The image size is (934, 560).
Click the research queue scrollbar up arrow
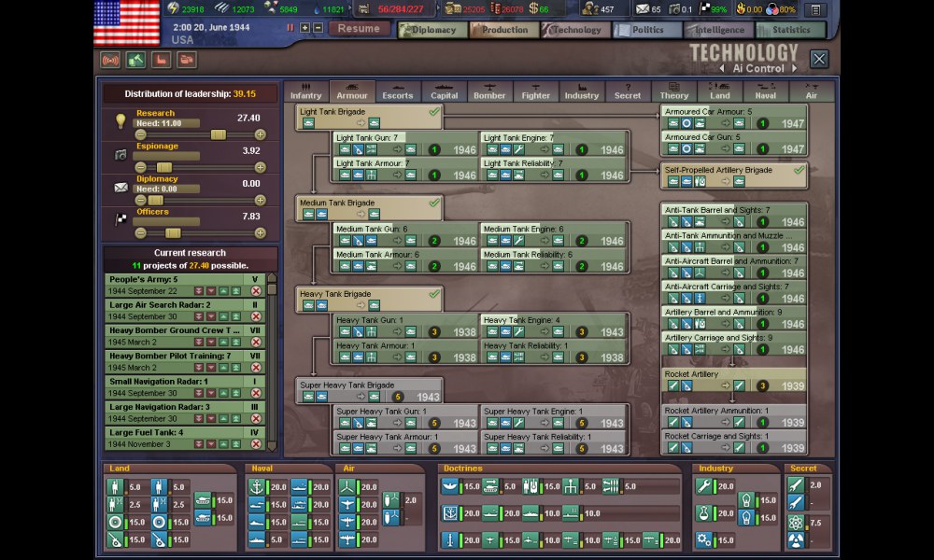pos(272,277)
